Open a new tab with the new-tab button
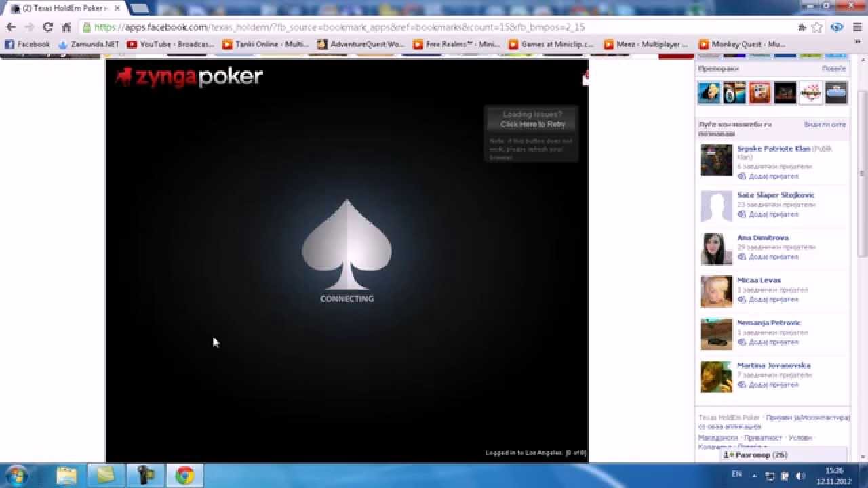The height and width of the screenshot is (488, 868). coord(139,8)
